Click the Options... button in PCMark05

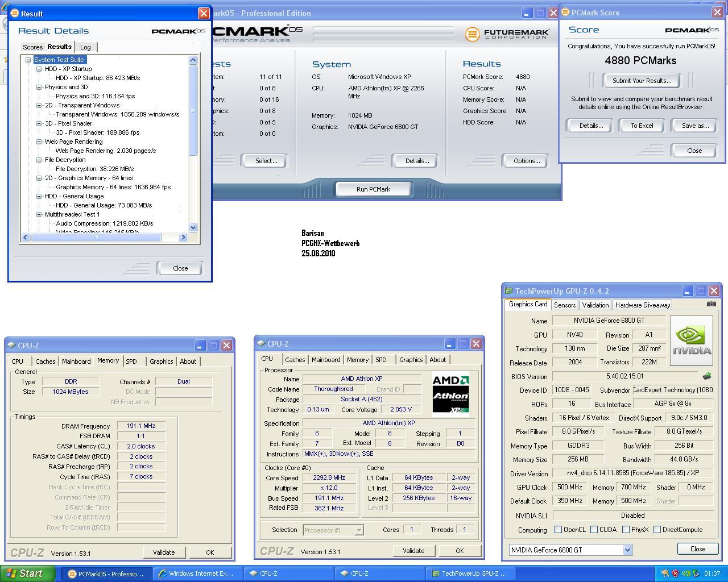point(527,161)
